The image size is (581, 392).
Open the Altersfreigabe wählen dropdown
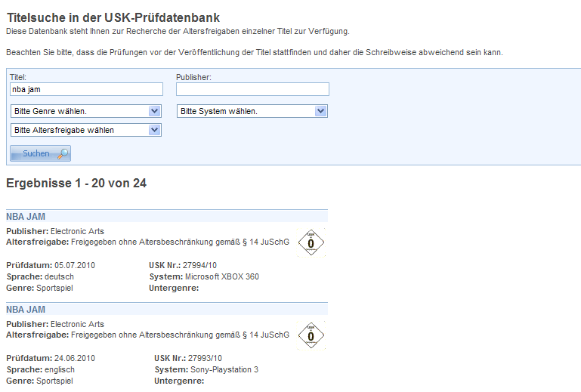(86, 130)
